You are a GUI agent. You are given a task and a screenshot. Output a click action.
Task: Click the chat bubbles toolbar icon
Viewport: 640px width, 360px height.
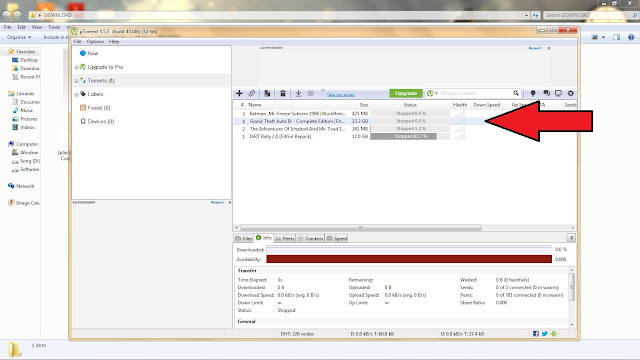[546, 93]
